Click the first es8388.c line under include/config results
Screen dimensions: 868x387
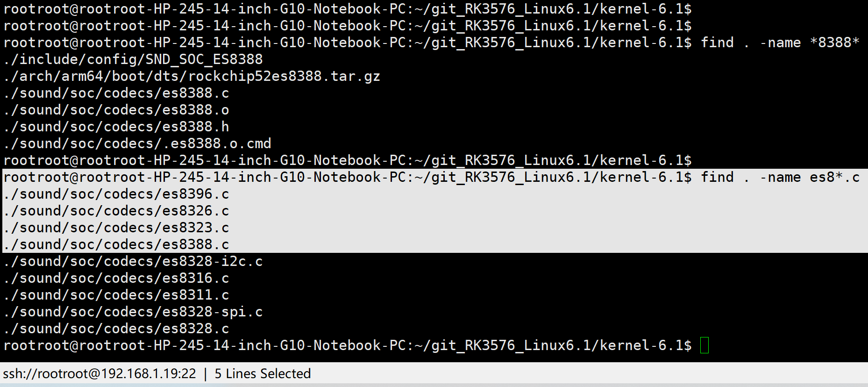pyautogui.click(x=116, y=93)
